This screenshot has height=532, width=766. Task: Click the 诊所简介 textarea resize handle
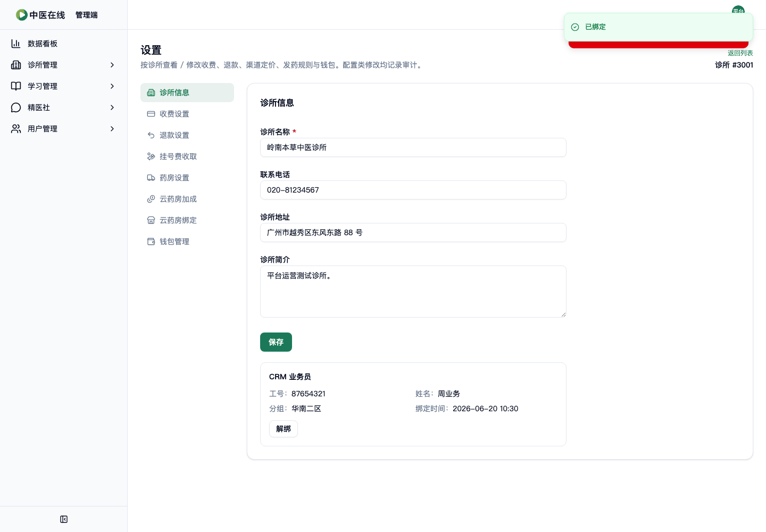point(563,314)
